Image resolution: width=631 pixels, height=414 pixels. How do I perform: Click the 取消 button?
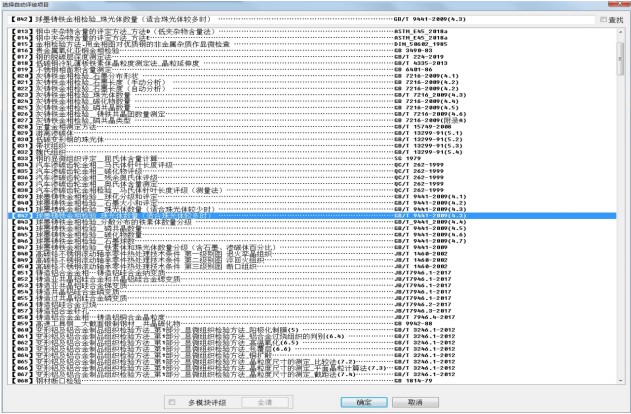[415, 402]
